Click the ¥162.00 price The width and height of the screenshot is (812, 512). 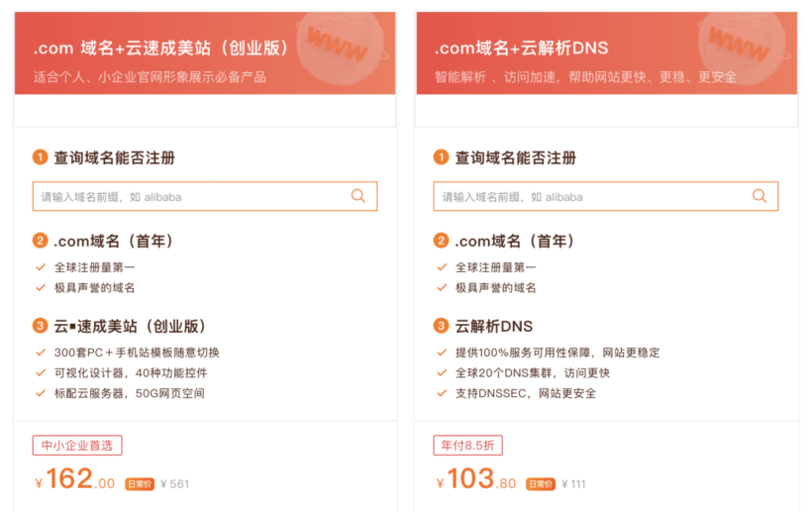[x=75, y=479]
